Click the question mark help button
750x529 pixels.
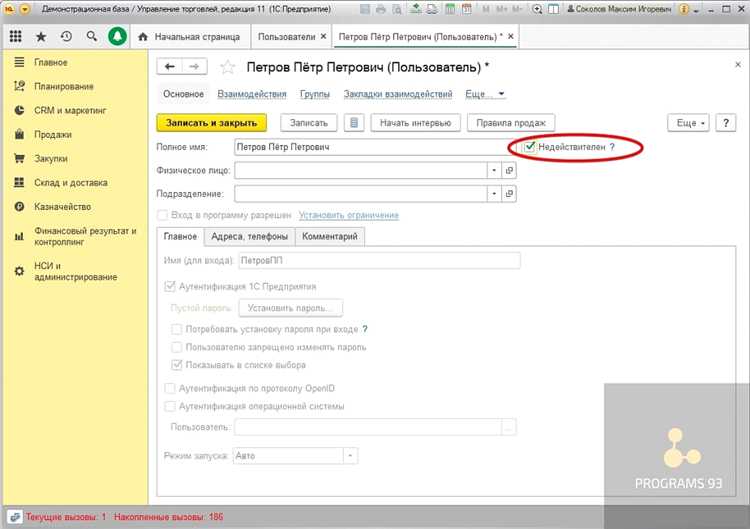[726, 123]
